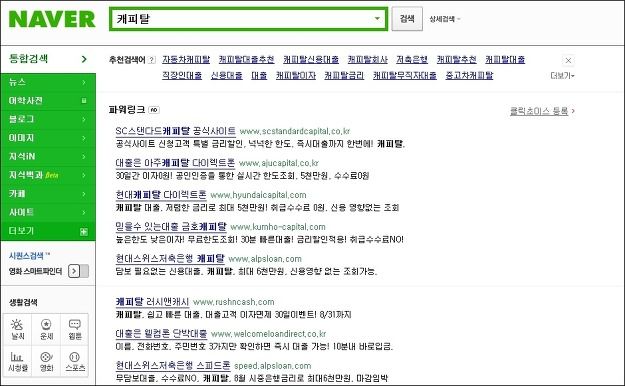The width and height of the screenshot is (625, 386).
Task: Click the www.welcomeloandirect.co.kr URL
Action: click(x=269, y=334)
